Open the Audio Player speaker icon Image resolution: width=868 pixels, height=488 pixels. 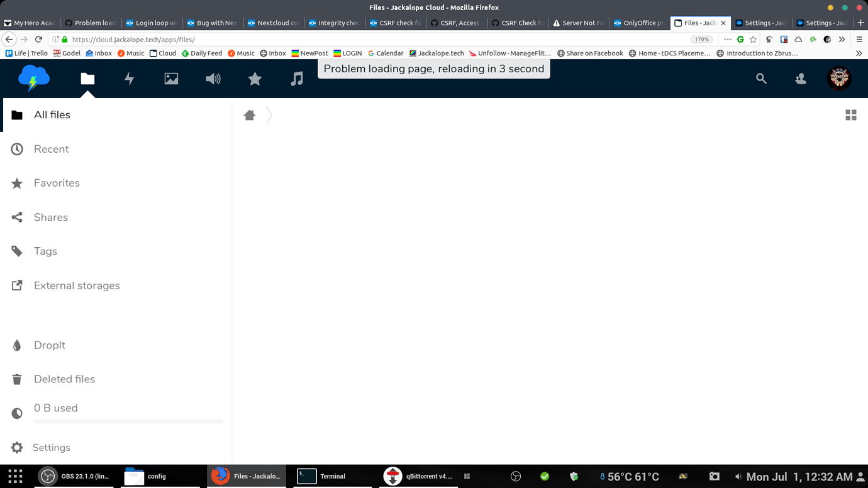pos(213,79)
